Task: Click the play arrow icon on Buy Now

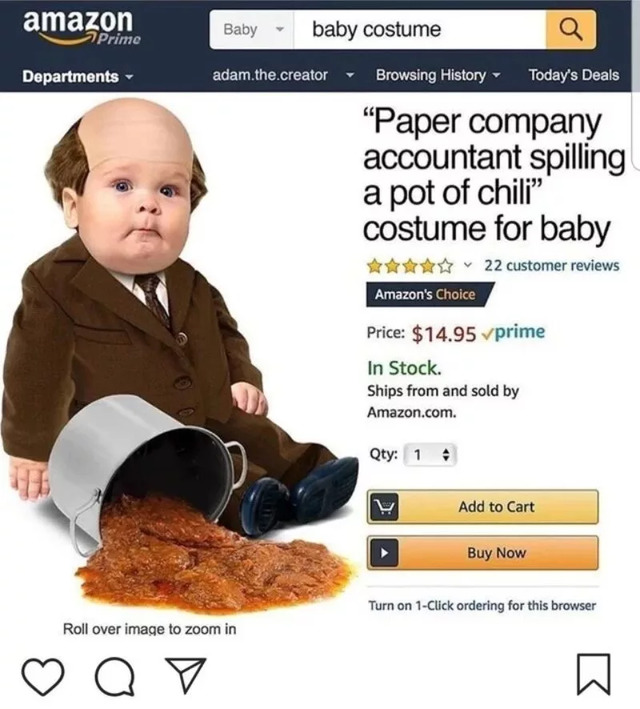Action: coord(384,553)
